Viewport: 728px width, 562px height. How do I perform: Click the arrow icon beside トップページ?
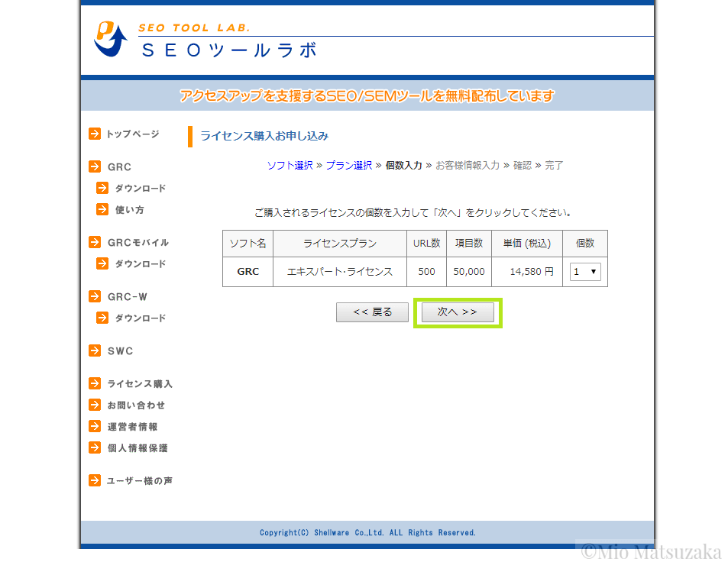point(95,134)
